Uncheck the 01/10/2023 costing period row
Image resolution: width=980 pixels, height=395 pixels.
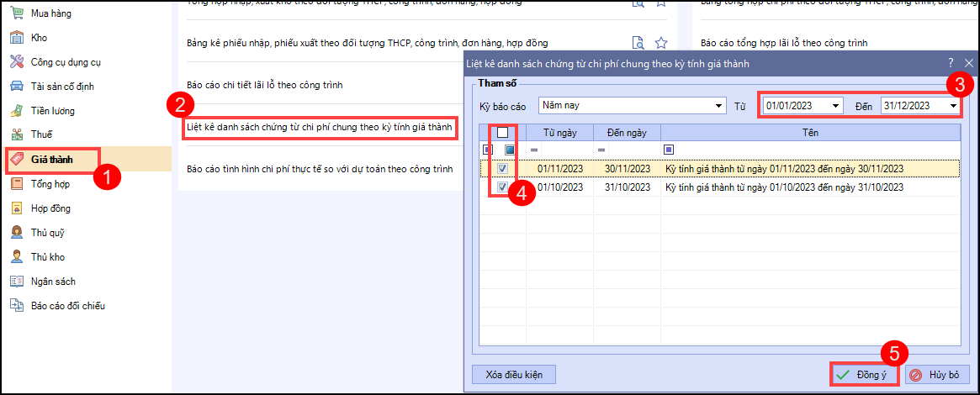click(502, 187)
